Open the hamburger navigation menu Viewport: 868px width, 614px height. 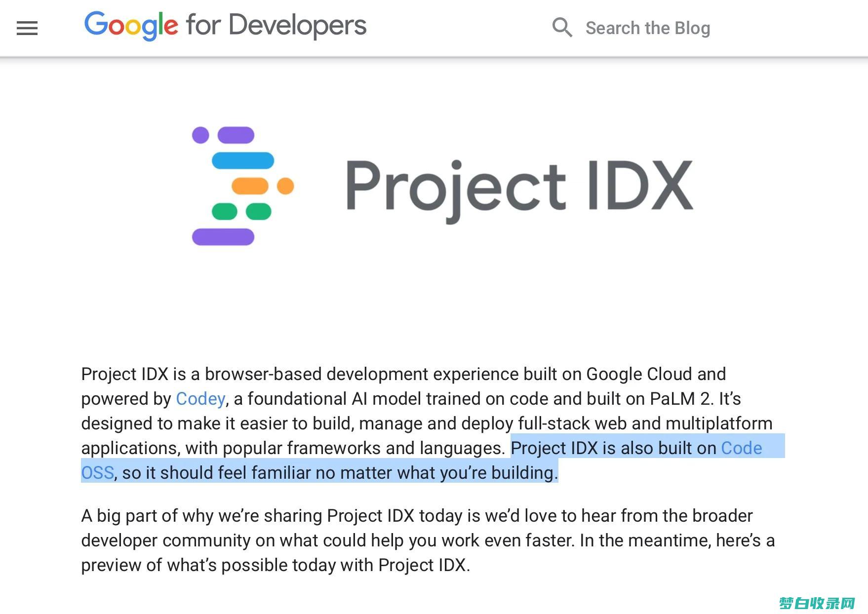coord(27,28)
